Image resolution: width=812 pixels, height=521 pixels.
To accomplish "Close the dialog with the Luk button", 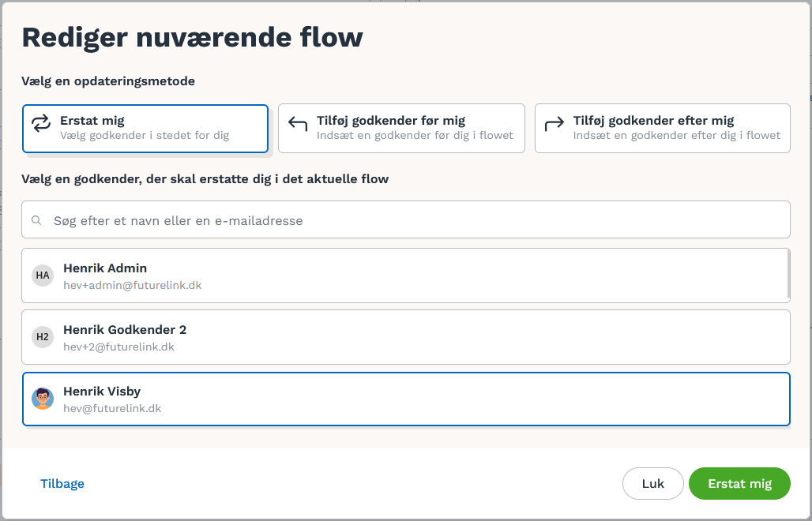I will click(x=653, y=484).
